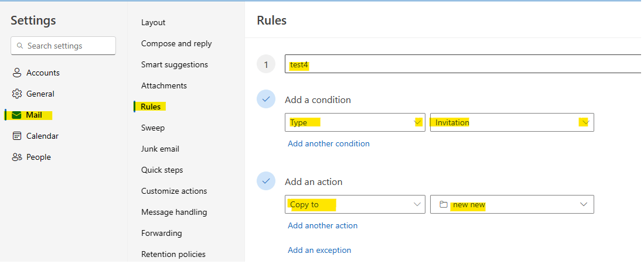Expand the Invitation value dropdown
This screenshot has width=644, height=264.
[x=584, y=122]
